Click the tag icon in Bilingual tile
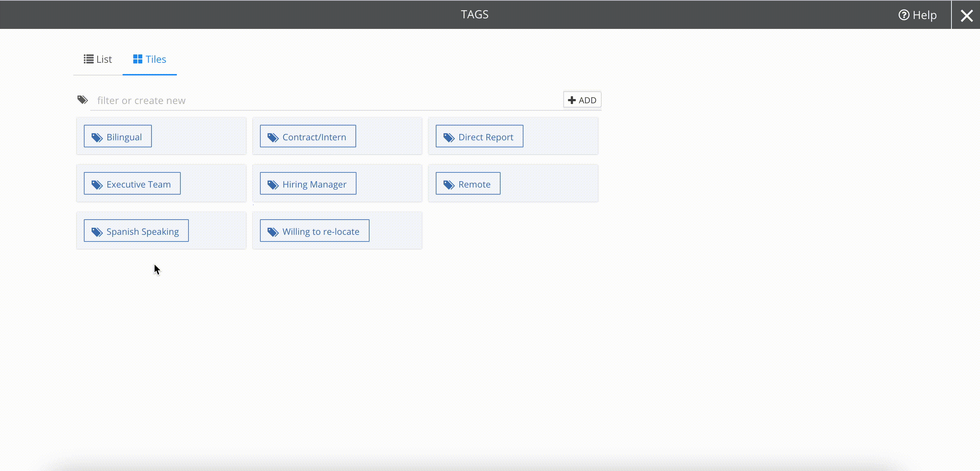This screenshot has height=471, width=980. (x=97, y=137)
